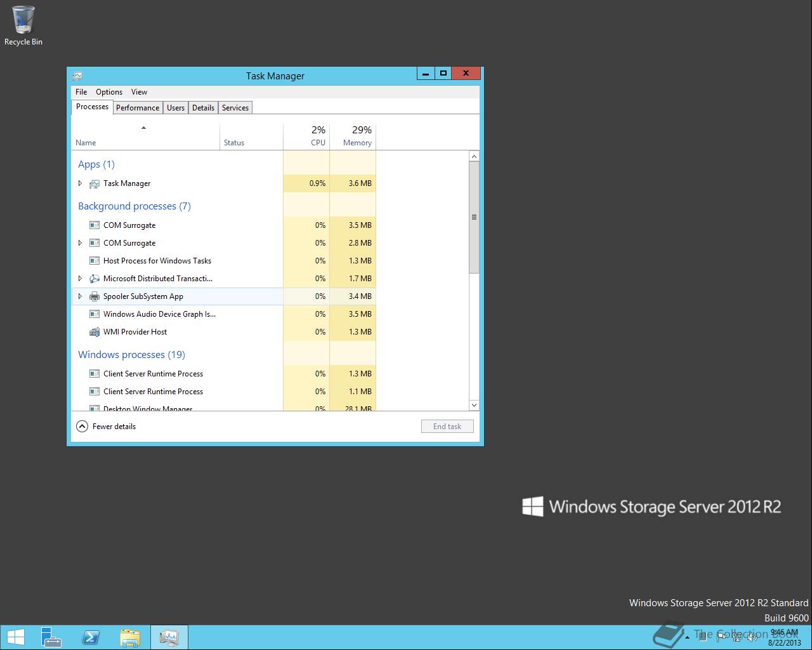Click Host Process for Windows Tasks icon
This screenshot has height=650, width=812.
pos(95,261)
